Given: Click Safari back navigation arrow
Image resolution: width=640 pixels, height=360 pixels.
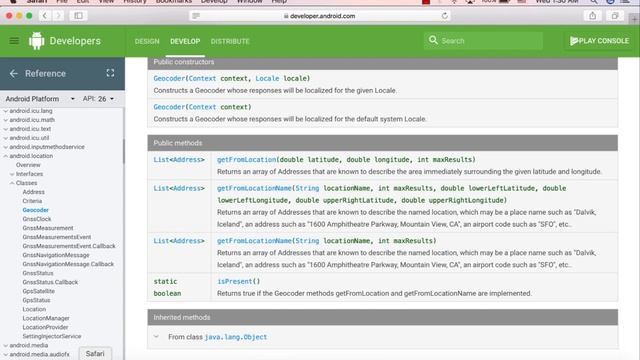Looking at the screenshot, I should coord(44,16).
